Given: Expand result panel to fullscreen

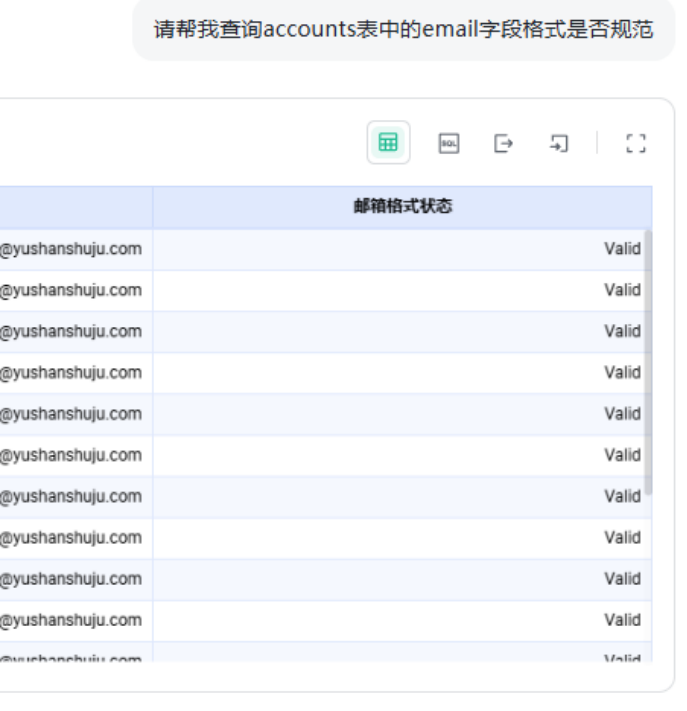Looking at the screenshot, I should coord(635,143).
